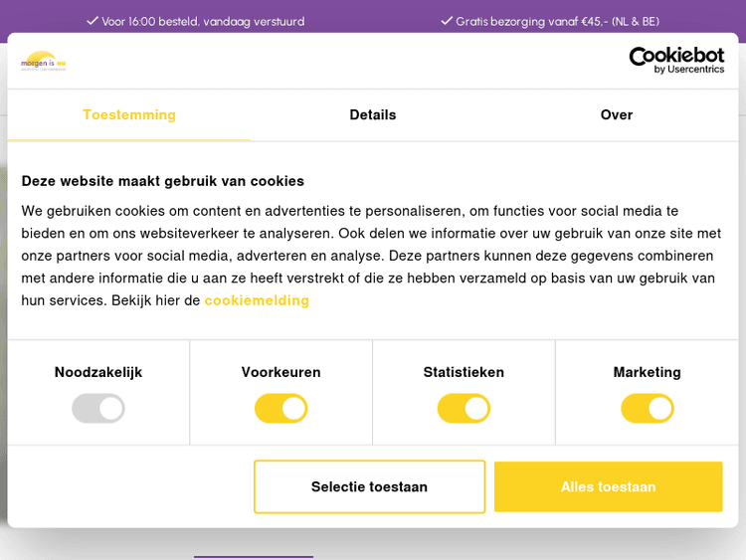
Task: Click the greyed-out Noodzakelijk toggle switch
Action: click(x=98, y=408)
